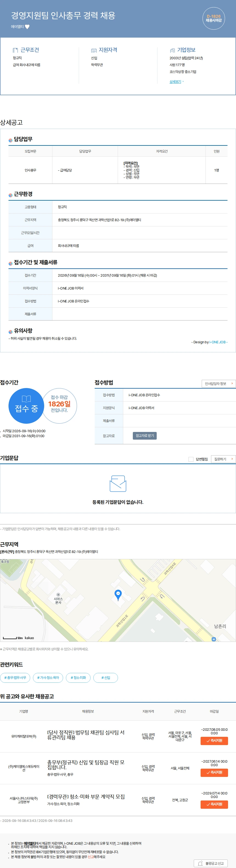Click the siren icon on 불량공고 신고

(200, 863)
